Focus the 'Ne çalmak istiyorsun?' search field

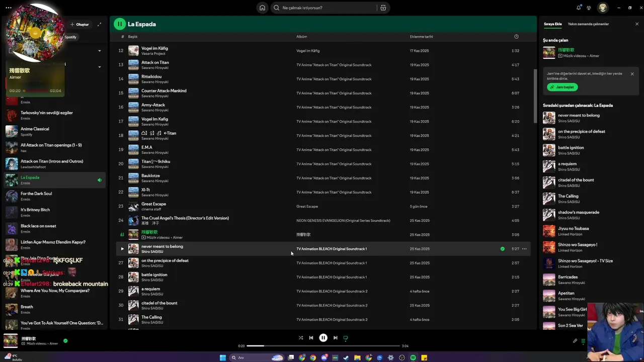325,8
